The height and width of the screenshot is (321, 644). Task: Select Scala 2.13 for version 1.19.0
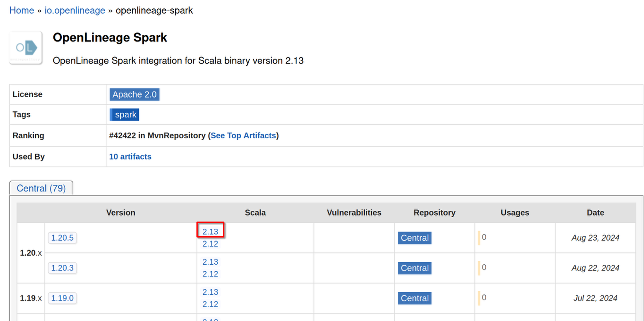[x=210, y=292]
